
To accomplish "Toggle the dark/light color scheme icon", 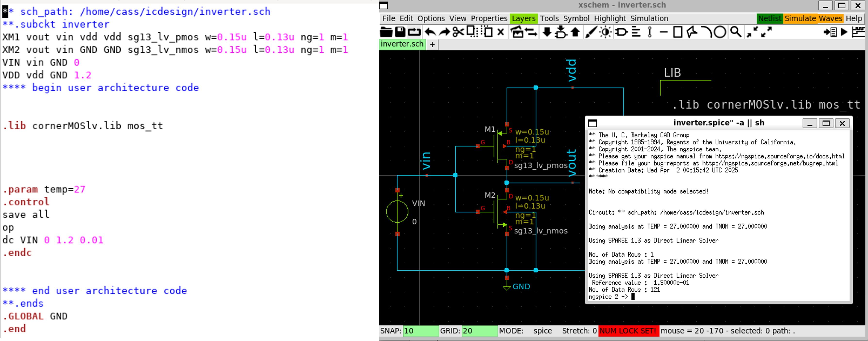I will [606, 32].
